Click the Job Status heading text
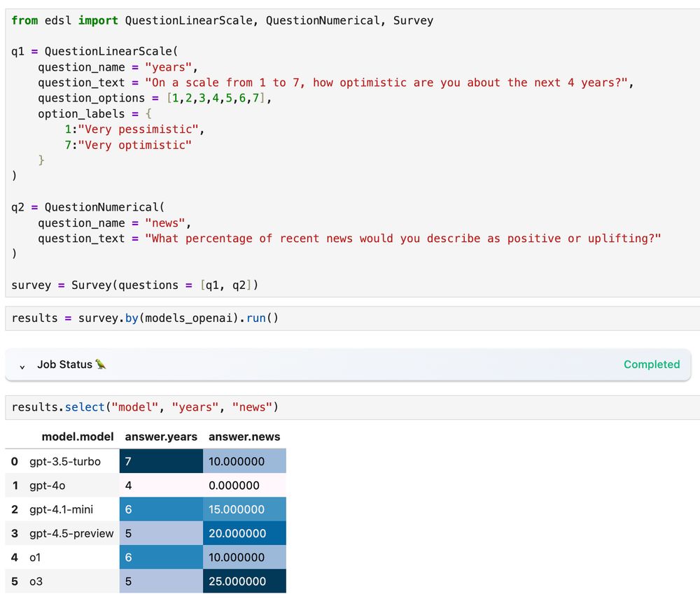 point(64,364)
